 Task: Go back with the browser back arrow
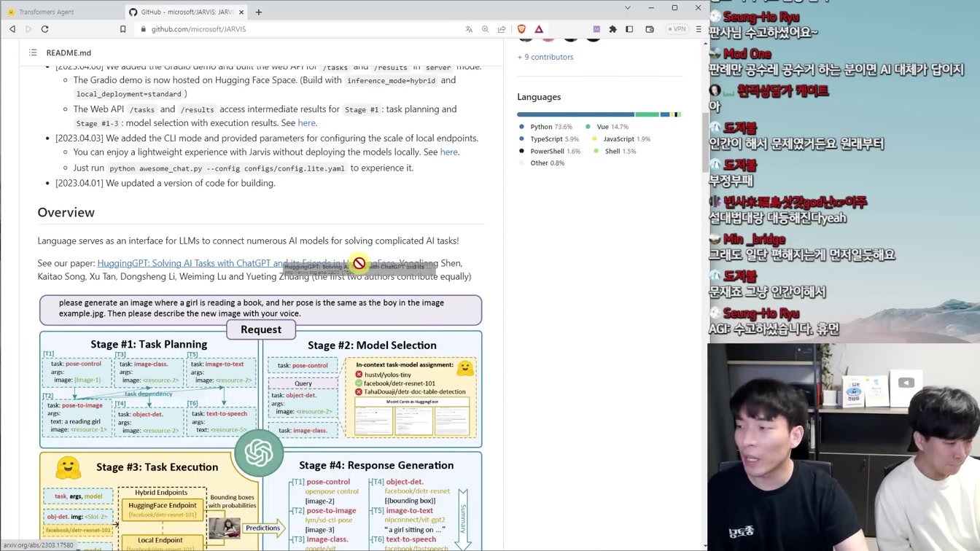click(12, 29)
